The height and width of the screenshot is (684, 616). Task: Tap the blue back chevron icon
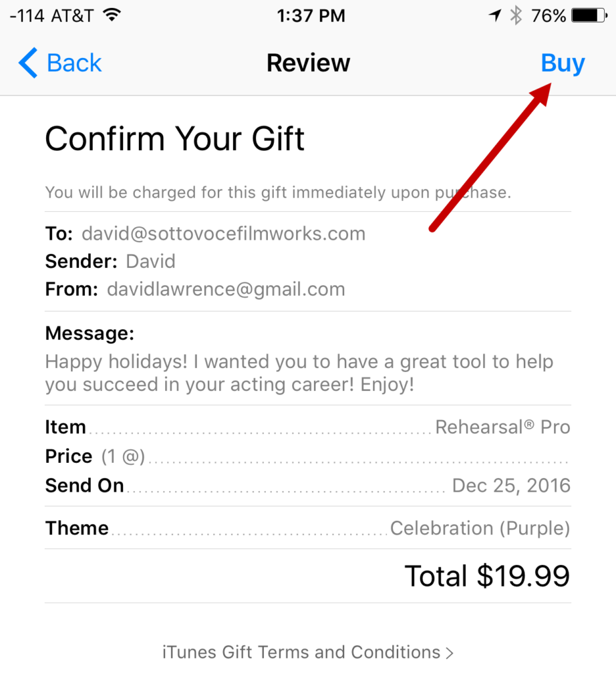coord(28,63)
